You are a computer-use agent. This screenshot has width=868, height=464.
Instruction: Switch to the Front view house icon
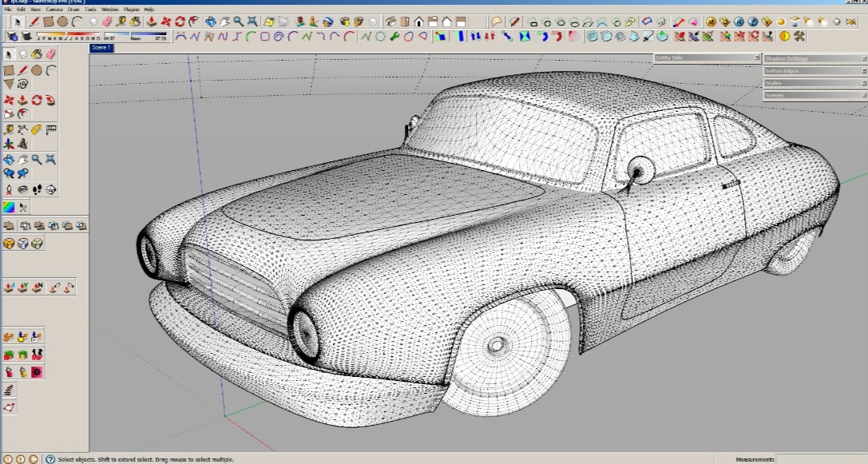[419, 22]
